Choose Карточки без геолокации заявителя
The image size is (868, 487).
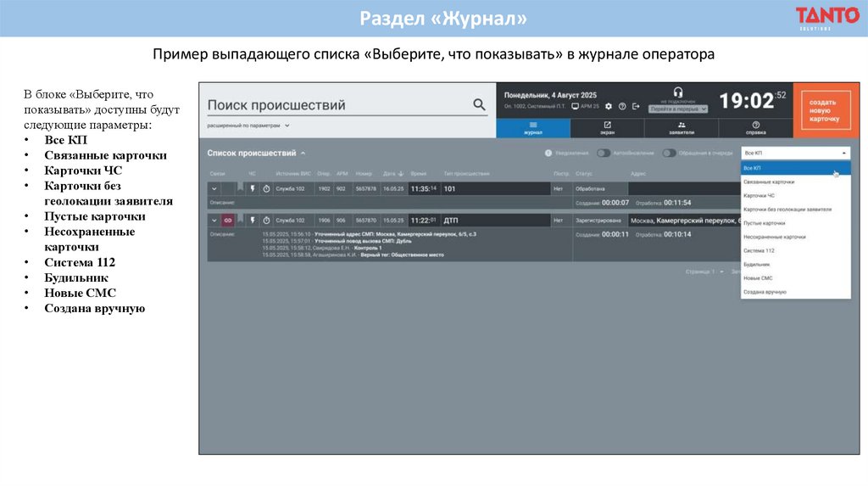[x=795, y=210]
